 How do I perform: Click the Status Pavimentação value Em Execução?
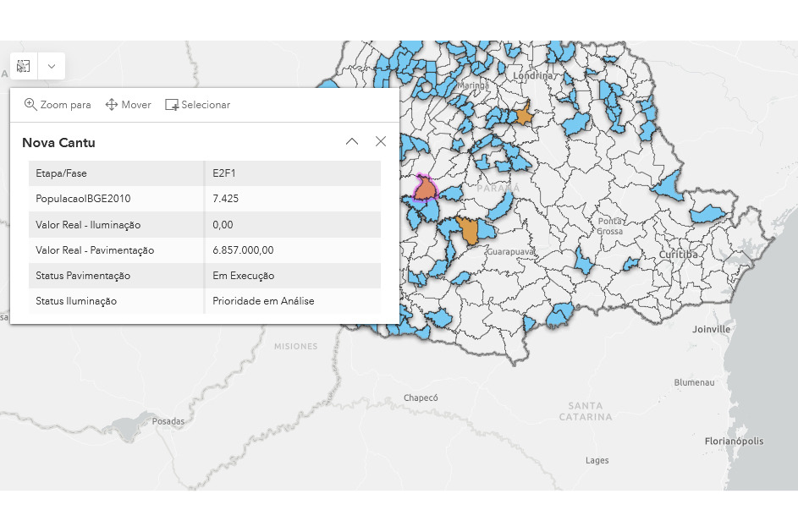243,276
